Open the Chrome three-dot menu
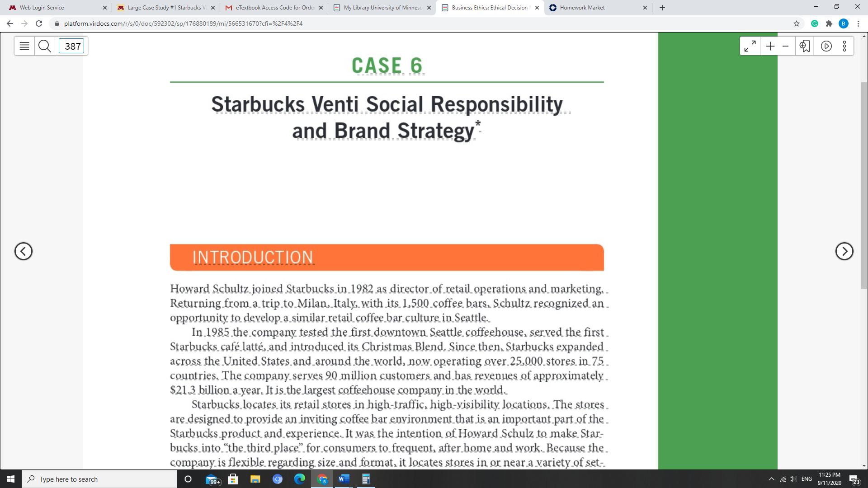The width and height of the screenshot is (868, 488). point(858,23)
